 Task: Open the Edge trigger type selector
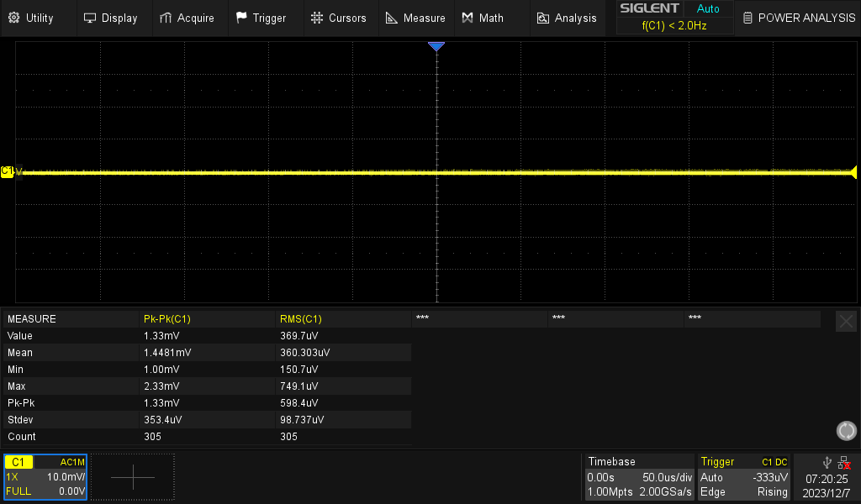pos(713,491)
